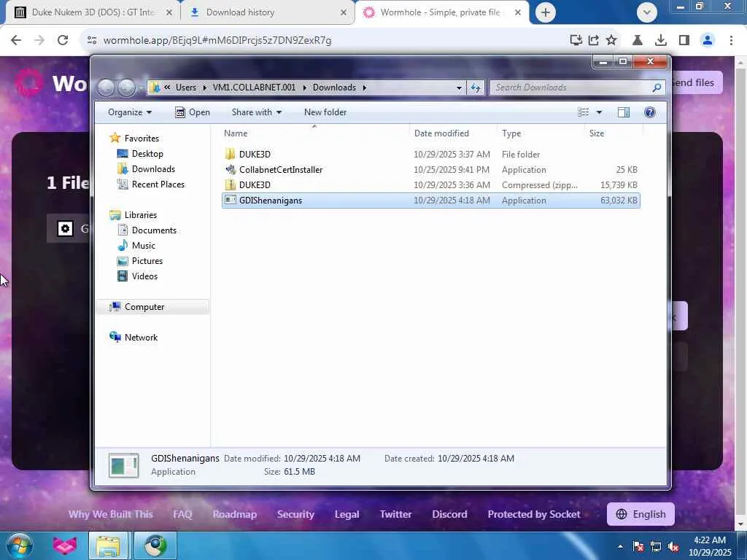
Task: Open Documents library
Action: tap(154, 230)
